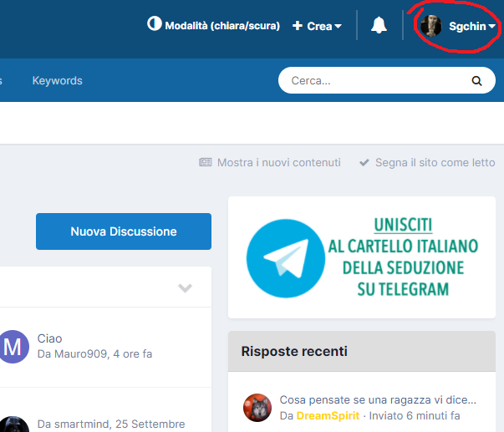The image size is (504, 432).
Task: Click the magnifying glass search icon
Action: click(x=476, y=81)
